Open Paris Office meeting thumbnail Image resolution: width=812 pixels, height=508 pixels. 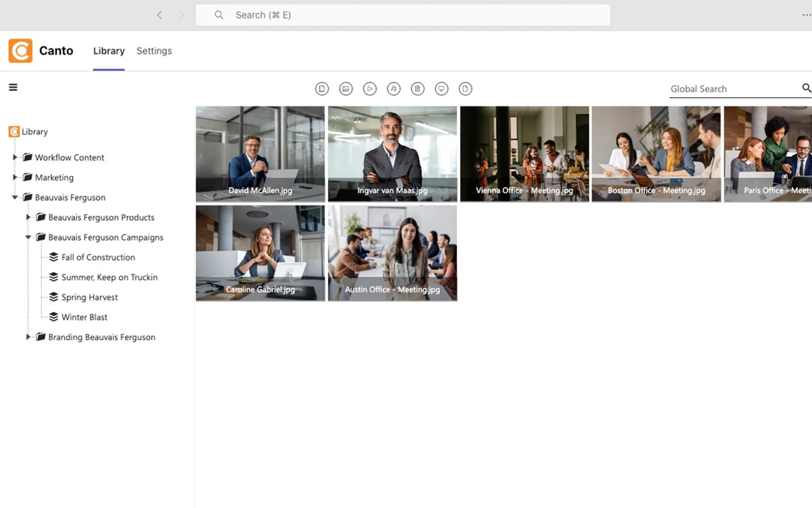(x=768, y=154)
